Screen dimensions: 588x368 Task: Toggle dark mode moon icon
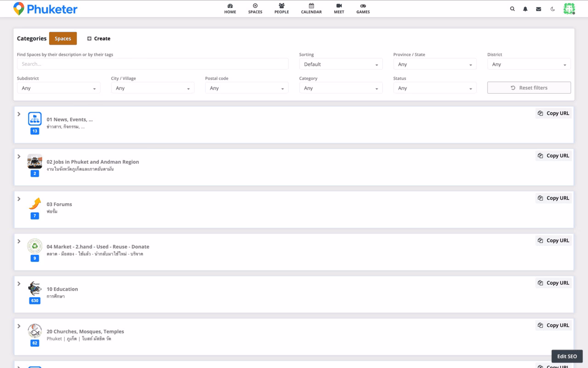click(553, 9)
